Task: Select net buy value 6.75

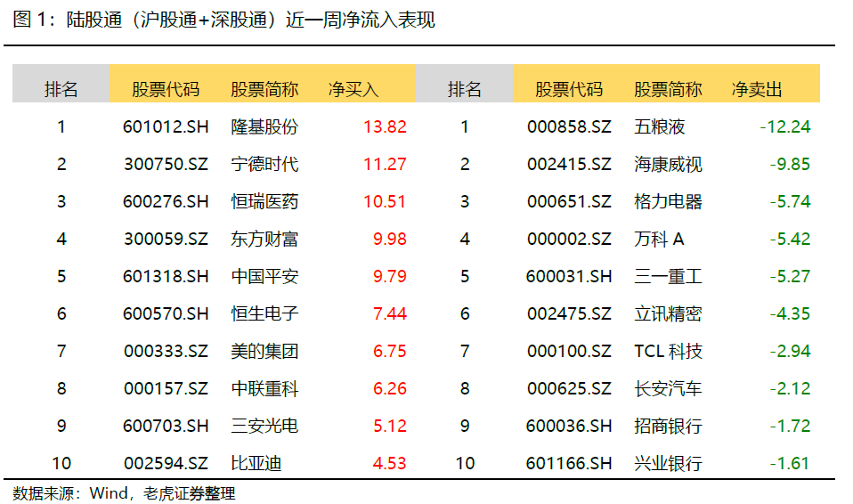Action: click(x=389, y=351)
